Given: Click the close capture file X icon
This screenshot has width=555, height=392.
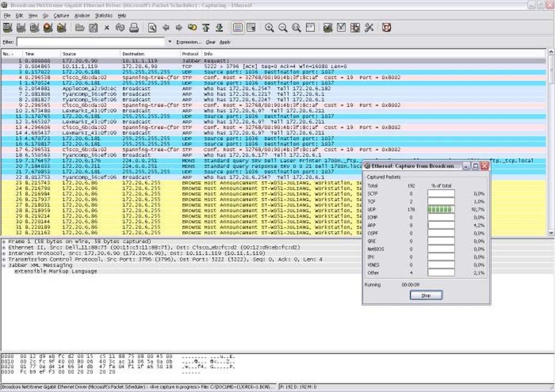Looking at the screenshot, I should coord(107,28).
